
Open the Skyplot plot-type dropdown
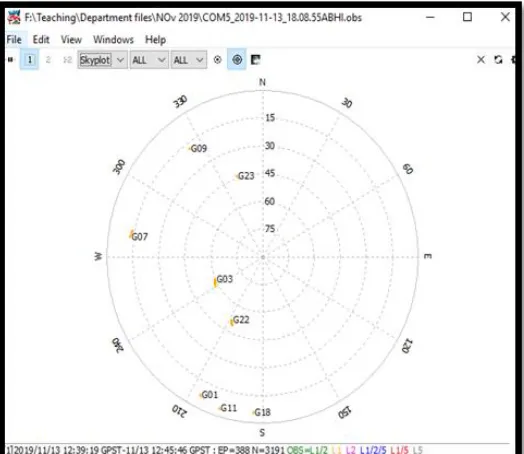pos(102,60)
